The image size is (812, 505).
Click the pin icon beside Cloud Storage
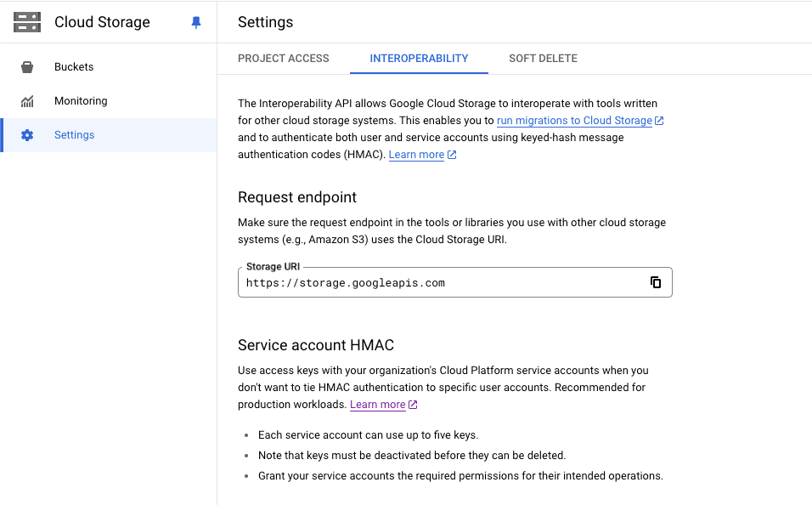pyautogui.click(x=196, y=23)
